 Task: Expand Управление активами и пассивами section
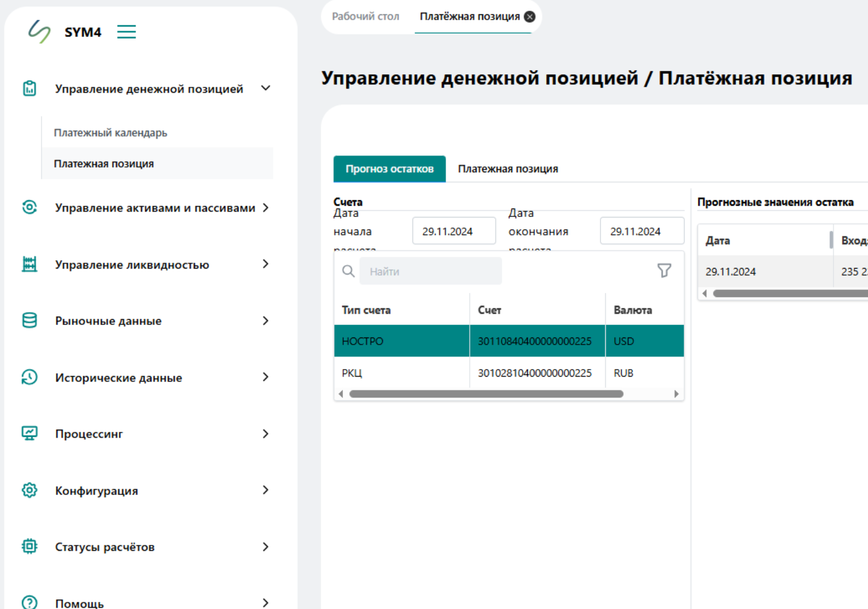(x=266, y=207)
